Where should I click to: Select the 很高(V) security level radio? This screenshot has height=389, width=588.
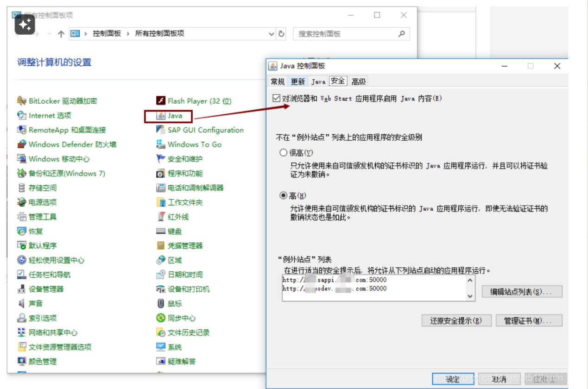(x=284, y=152)
